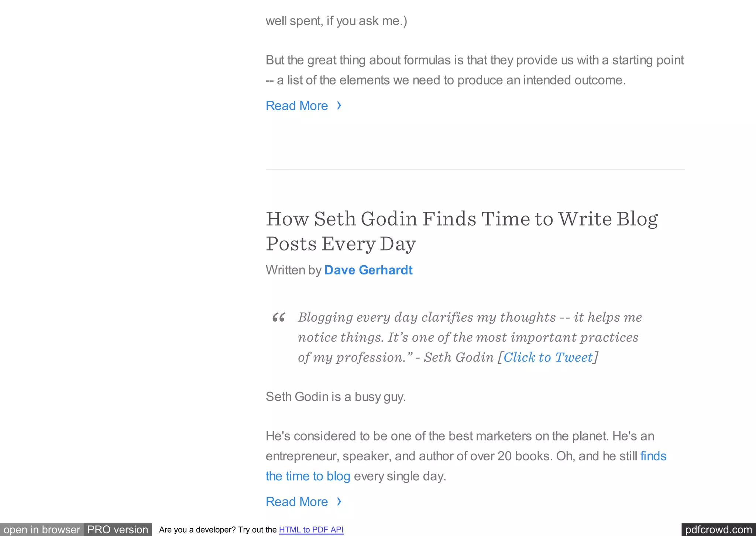Viewport: 756px width, 536px height.
Task: Open the formulas article Read More link
Action: tap(297, 106)
